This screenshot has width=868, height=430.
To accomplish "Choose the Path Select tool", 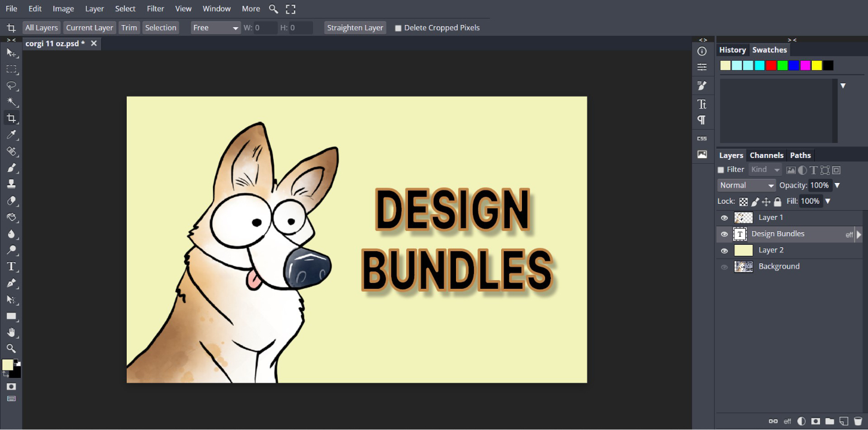I will tap(11, 300).
